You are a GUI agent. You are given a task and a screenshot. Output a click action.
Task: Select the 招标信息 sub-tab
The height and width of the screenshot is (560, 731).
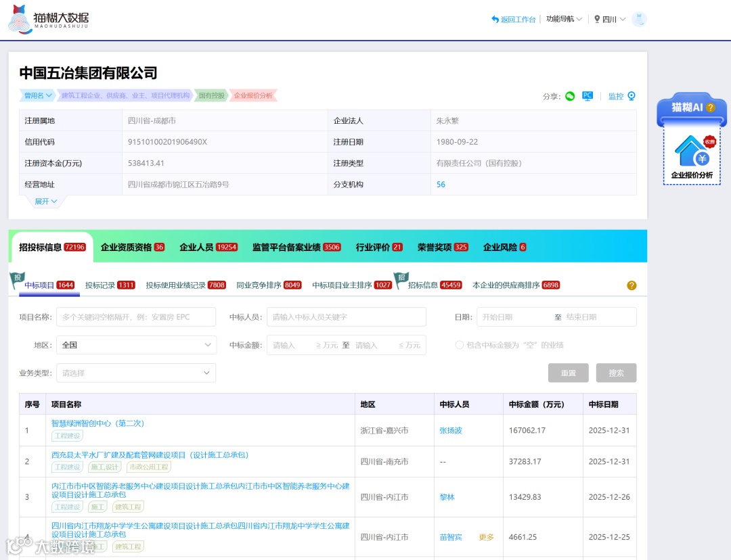[x=435, y=285]
